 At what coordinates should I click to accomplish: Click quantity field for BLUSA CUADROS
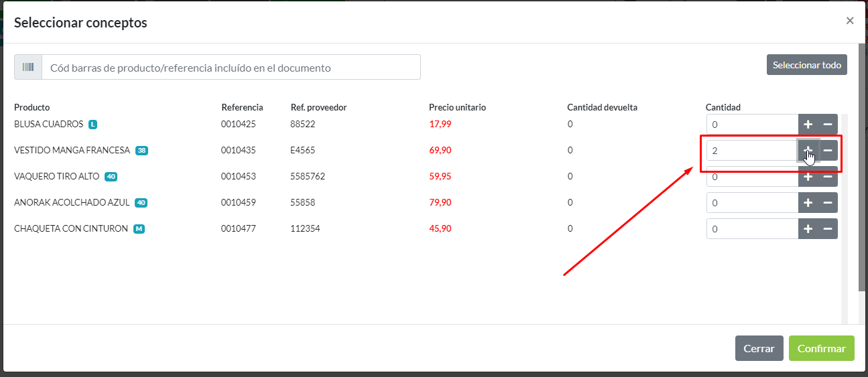751,125
